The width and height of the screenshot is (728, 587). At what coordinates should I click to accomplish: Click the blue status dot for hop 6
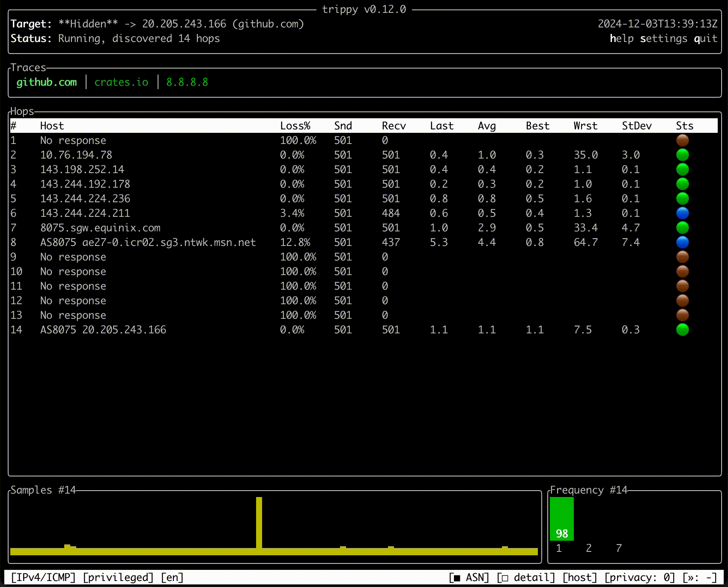coord(683,213)
